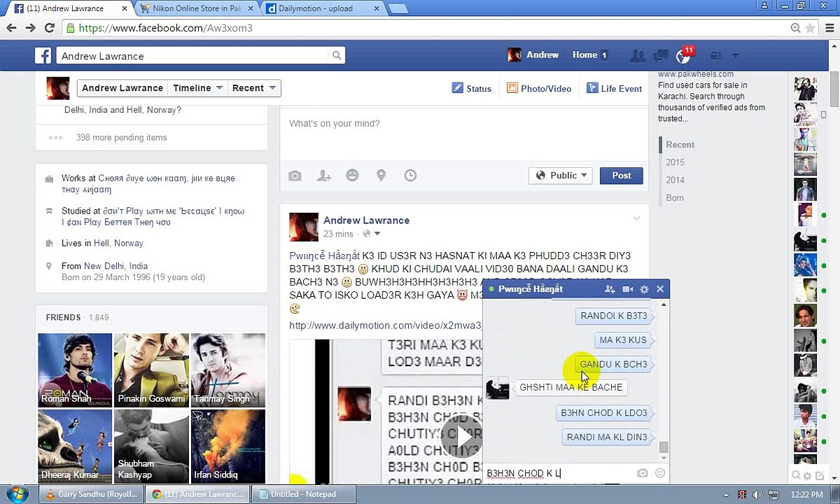The height and width of the screenshot is (504, 840).
Task: Go back in browser
Action: click(11, 28)
